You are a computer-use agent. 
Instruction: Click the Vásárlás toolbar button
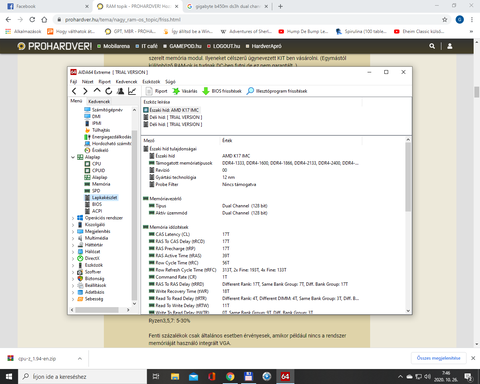tap(185, 91)
